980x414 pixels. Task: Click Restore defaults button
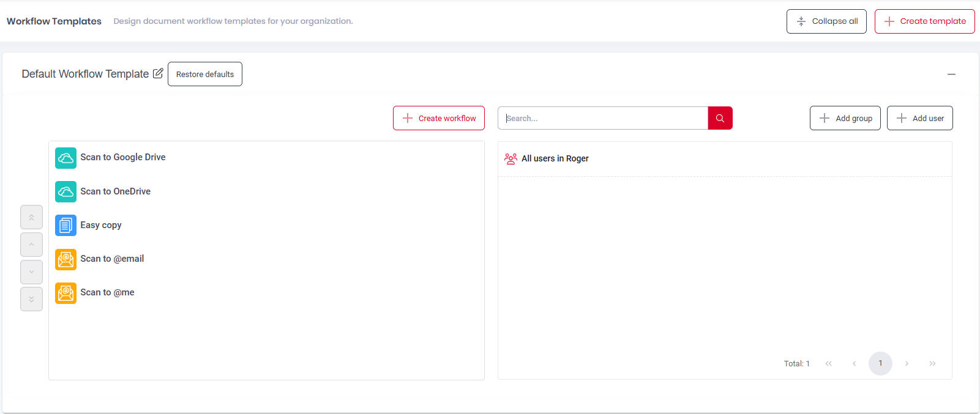[x=205, y=74]
